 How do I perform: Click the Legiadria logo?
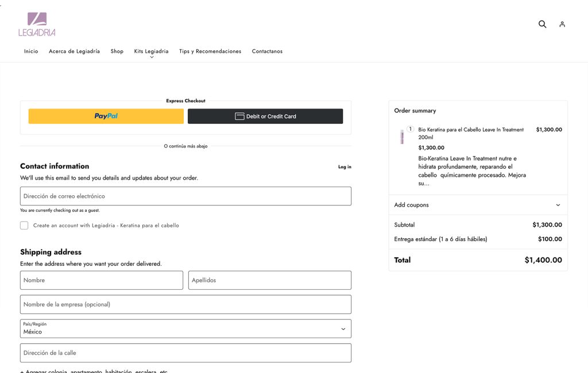(x=37, y=24)
